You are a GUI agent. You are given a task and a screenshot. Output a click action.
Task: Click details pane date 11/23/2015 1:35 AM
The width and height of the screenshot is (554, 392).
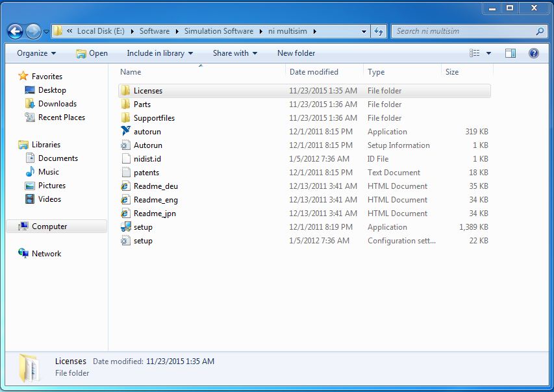click(x=180, y=361)
